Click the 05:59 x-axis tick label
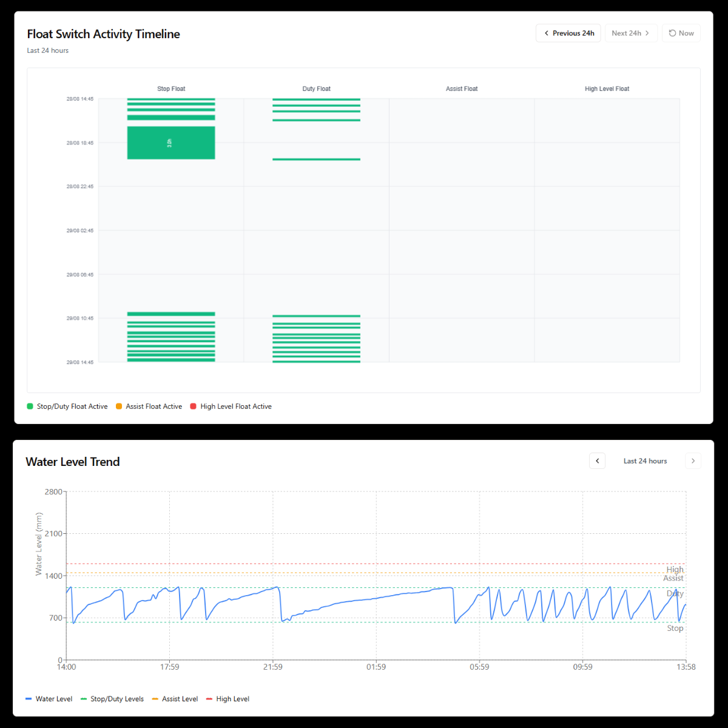 coord(479,667)
